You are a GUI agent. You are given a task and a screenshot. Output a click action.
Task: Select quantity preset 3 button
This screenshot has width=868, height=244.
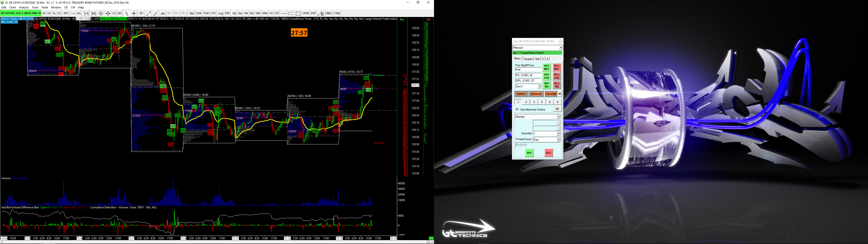pos(534,102)
